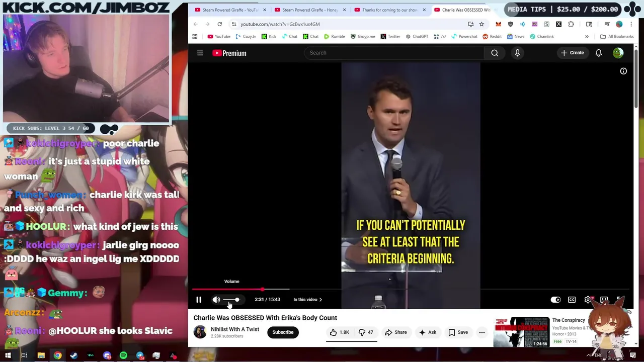Like the video with thumbs up
Screen dimensions: 644x362
point(340,332)
